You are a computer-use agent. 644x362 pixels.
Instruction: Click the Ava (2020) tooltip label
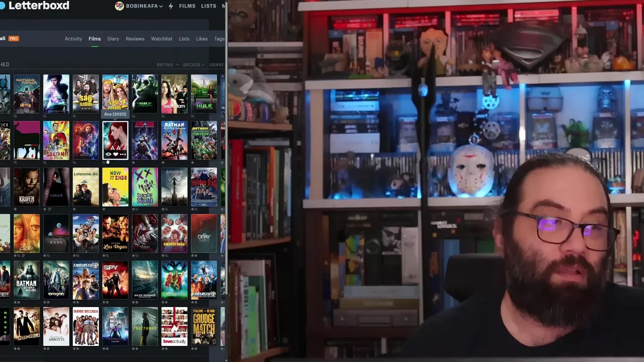pos(115,114)
